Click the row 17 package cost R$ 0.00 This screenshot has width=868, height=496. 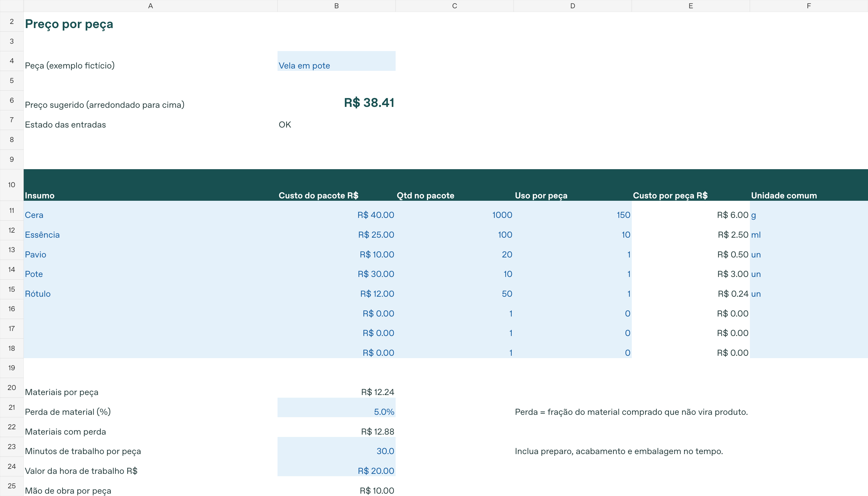coord(336,329)
